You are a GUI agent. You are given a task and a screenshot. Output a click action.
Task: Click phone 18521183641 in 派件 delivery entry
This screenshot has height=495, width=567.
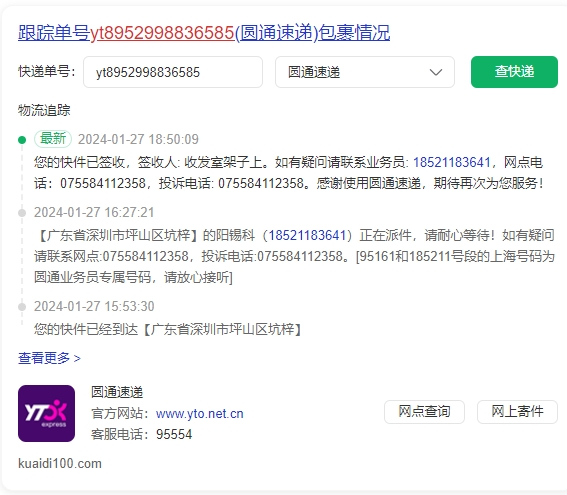[307, 235]
